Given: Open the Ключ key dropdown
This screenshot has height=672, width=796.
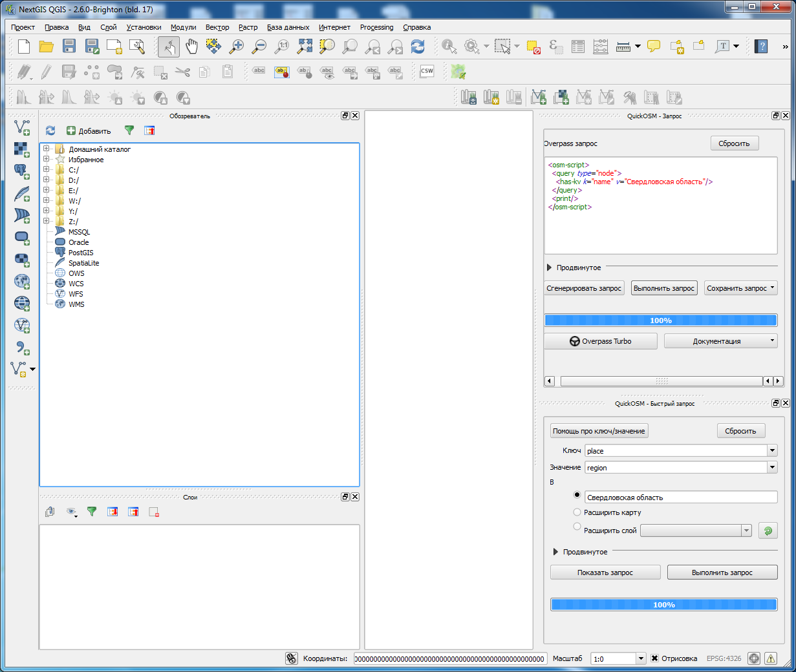Looking at the screenshot, I should coord(772,450).
